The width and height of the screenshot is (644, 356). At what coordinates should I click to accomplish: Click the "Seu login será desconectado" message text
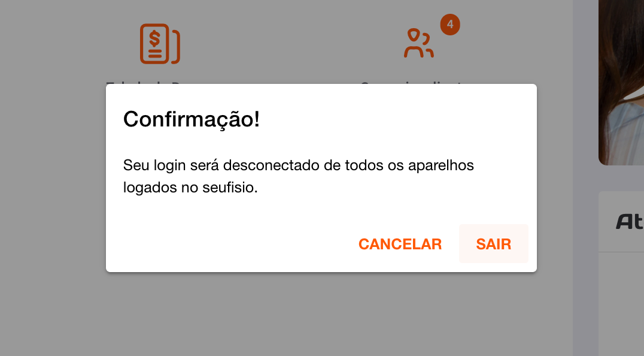[x=298, y=176]
